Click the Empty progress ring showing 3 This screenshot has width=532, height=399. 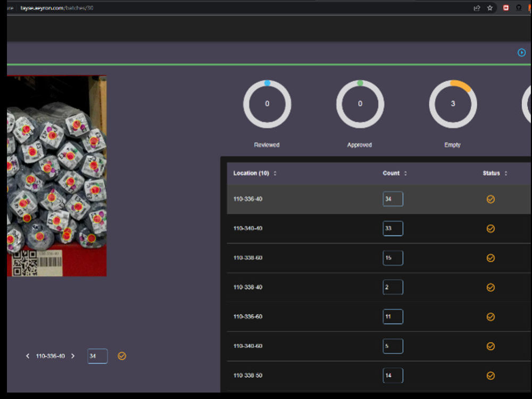coord(453,104)
